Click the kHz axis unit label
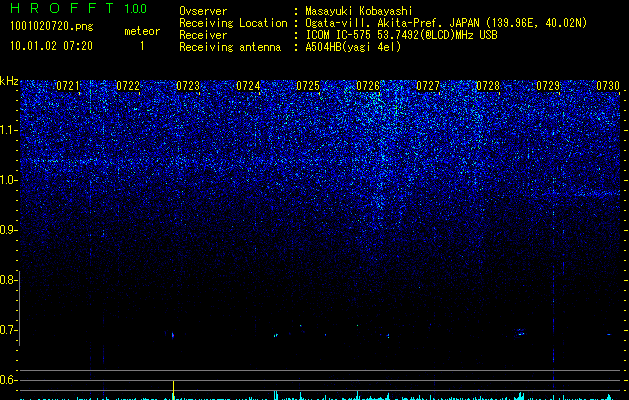This screenshot has width=629, height=400. (x=9, y=81)
